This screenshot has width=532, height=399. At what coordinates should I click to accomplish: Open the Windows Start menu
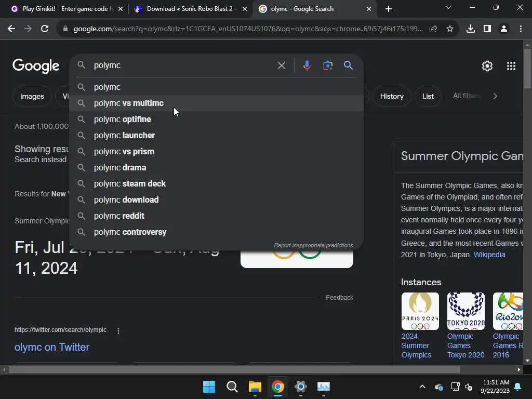point(209,387)
